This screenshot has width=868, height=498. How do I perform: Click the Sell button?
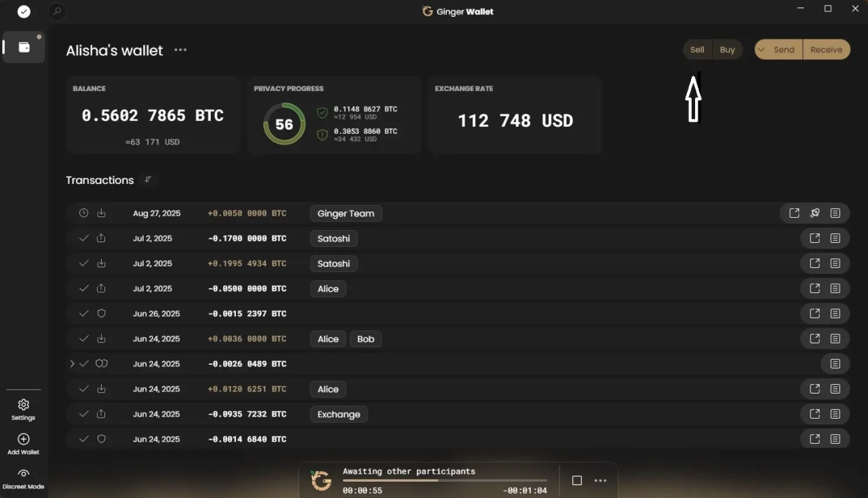[x=697, y=50]
